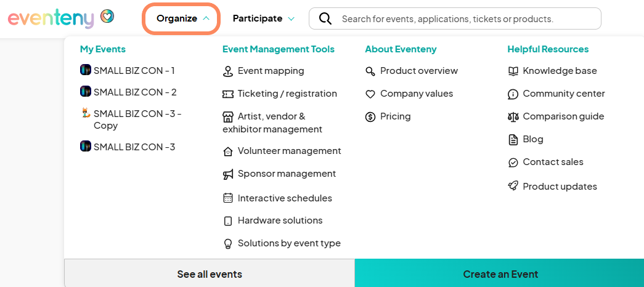The width and height of the screenshot is (644, 287).
Task: Click the Product overview magnifier icon
Action: (x=370, y=71)
